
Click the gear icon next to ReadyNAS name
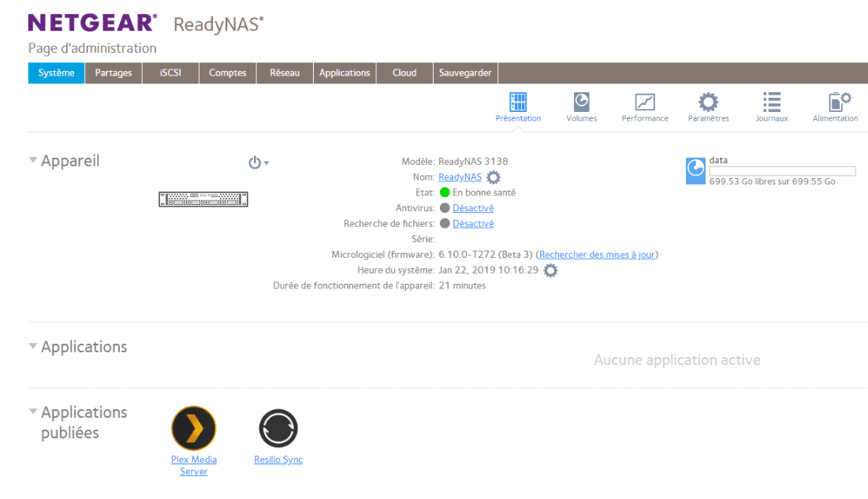[x=494, y=177]
